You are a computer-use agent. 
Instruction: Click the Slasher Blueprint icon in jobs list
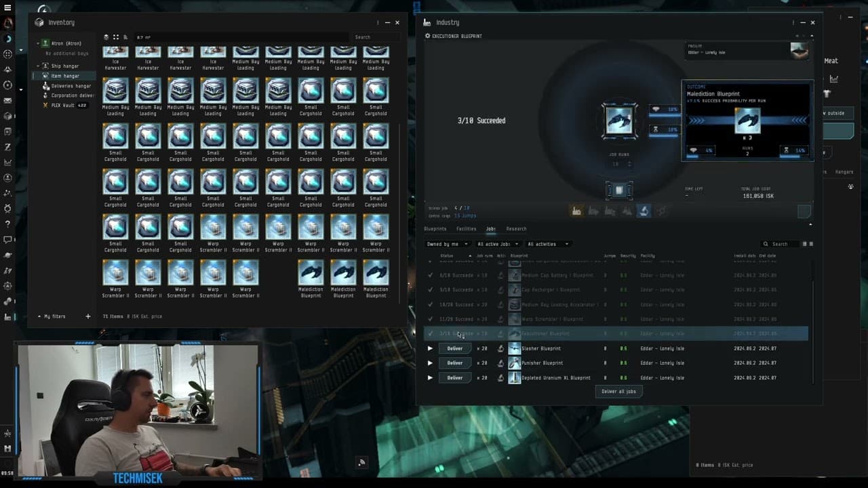(515, 348)
